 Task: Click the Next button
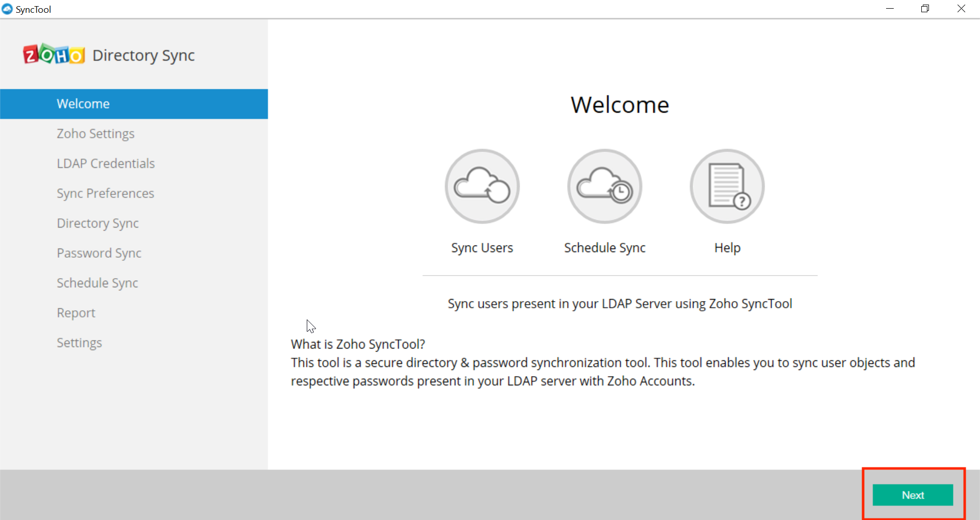[912, 494]
